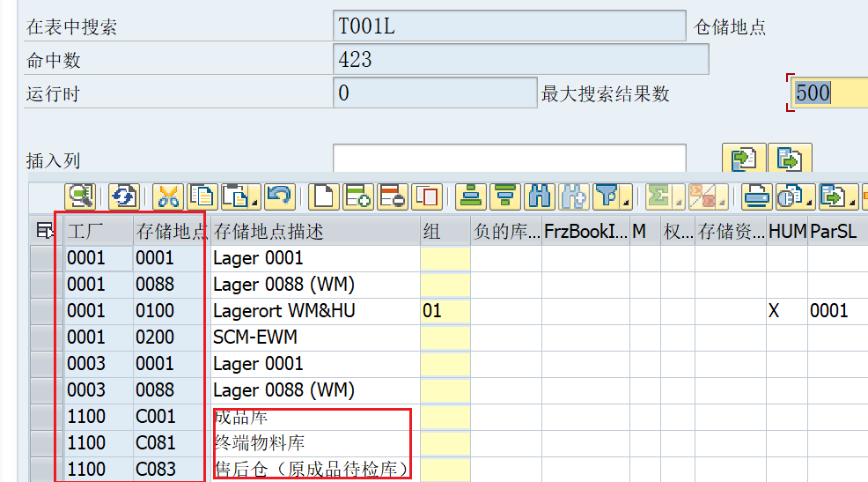Click the 成品库 description cell
This screenshot has height=482, width=868.
point(314,417)
